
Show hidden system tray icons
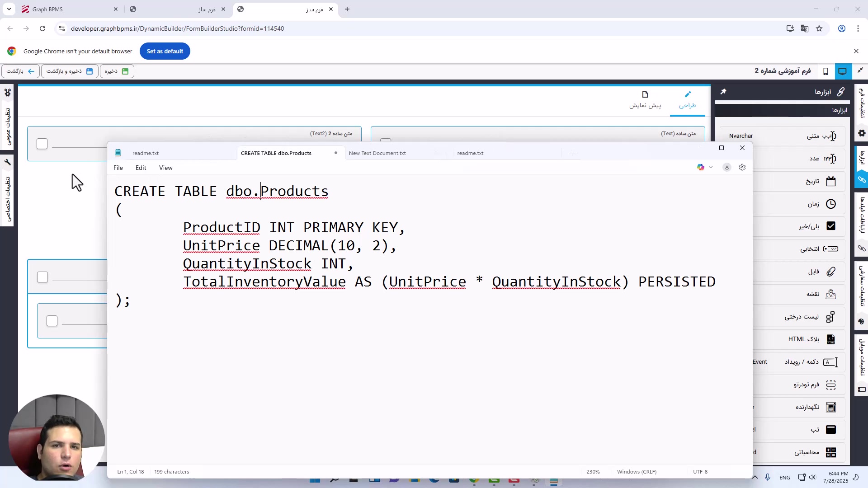pyautogui.click(x=755, y=477)
